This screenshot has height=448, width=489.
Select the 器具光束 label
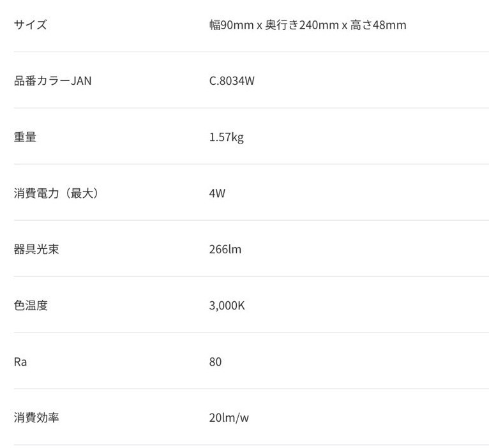(x=36, y=249)
